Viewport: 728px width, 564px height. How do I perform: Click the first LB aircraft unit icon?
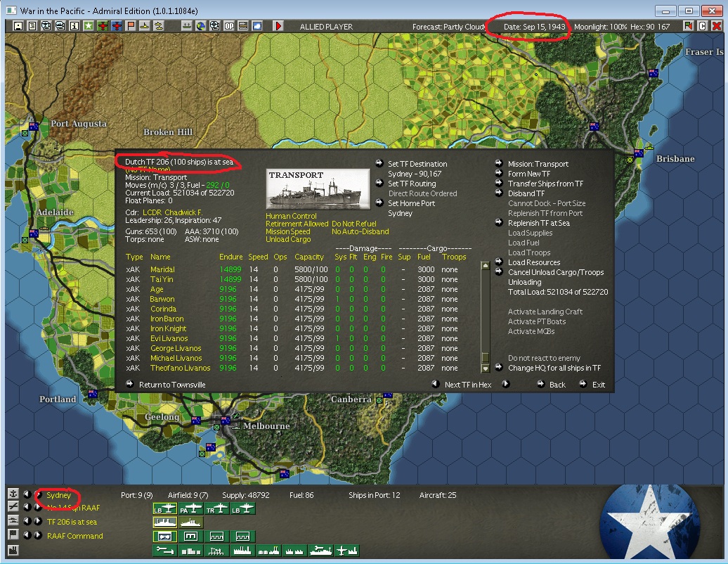tap(165, 508)
